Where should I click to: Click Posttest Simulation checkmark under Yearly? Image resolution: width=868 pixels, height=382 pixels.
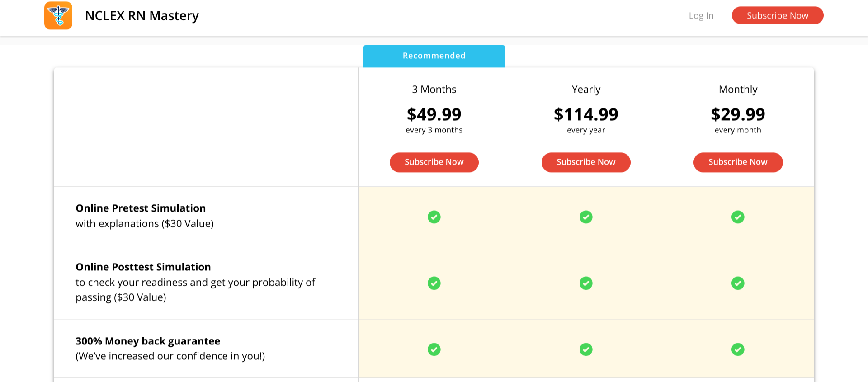[586, 283]
